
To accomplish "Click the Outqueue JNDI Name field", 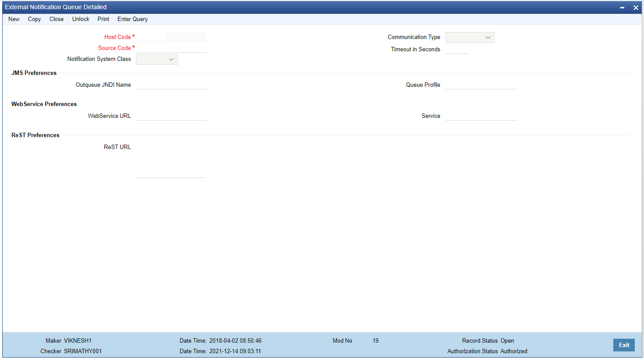I will coord(172,85).
